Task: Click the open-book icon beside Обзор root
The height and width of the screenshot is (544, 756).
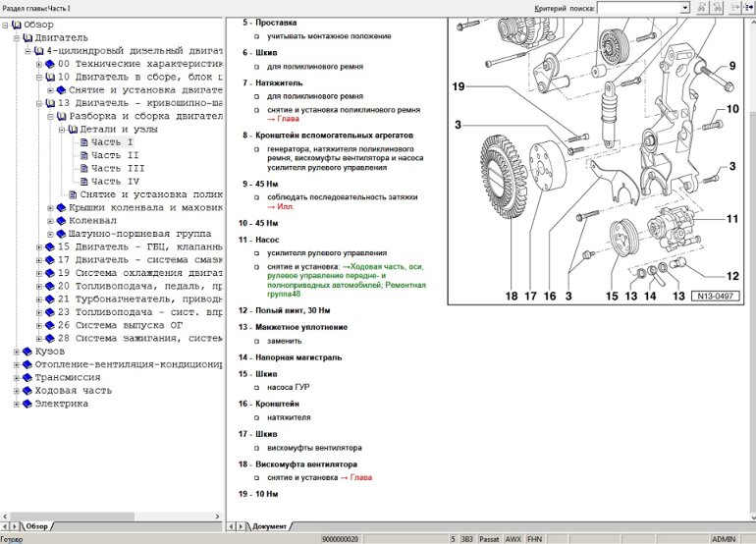Action: (x=17, y=26)
